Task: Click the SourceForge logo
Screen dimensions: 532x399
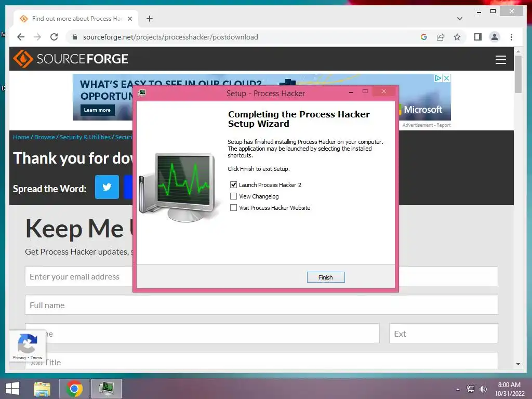Action: pos(71,59)
